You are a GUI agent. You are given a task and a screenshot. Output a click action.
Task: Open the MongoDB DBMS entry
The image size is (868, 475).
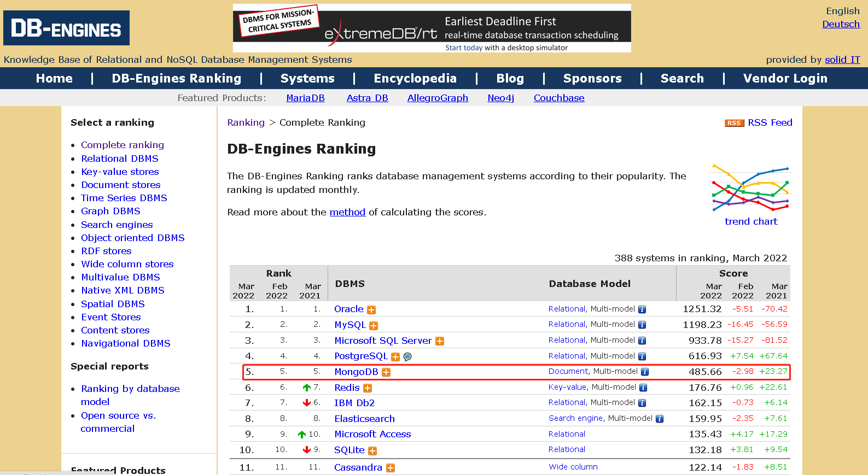click(x=356, y=372)
